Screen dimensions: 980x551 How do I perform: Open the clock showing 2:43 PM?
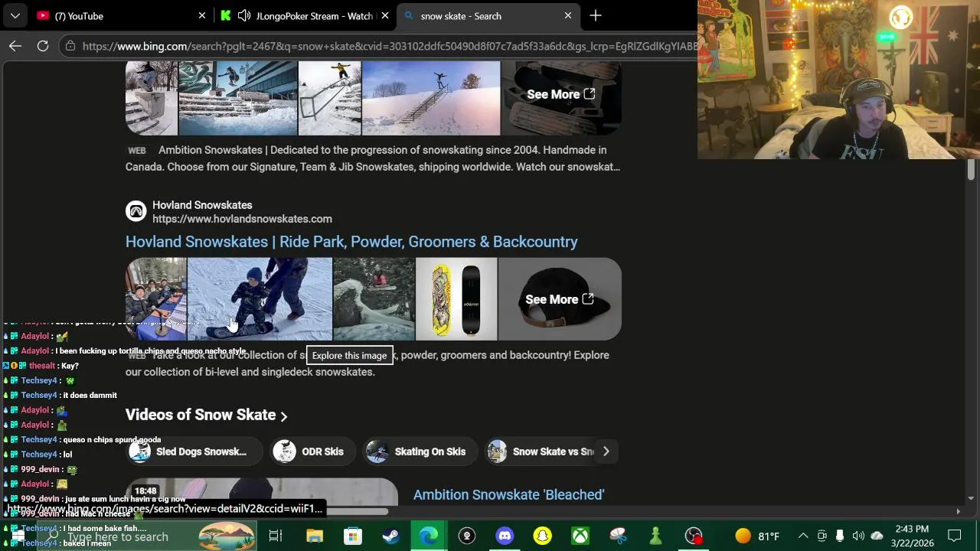[x=912, y=536]
